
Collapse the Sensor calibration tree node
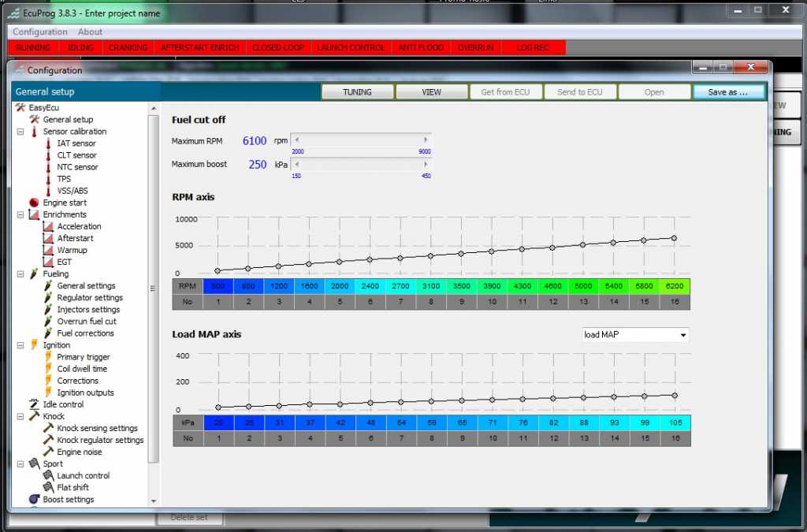[20, 132]
